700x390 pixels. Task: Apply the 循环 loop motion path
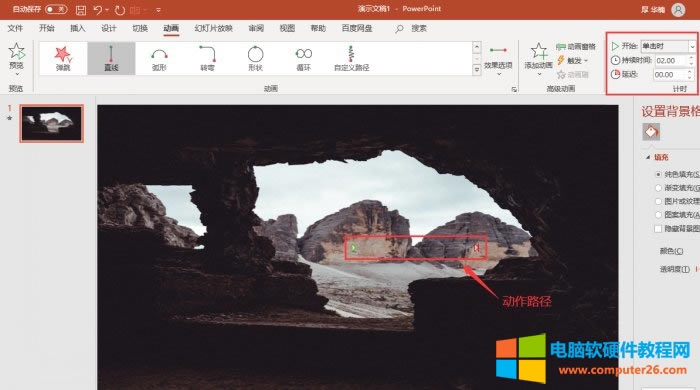304,58
